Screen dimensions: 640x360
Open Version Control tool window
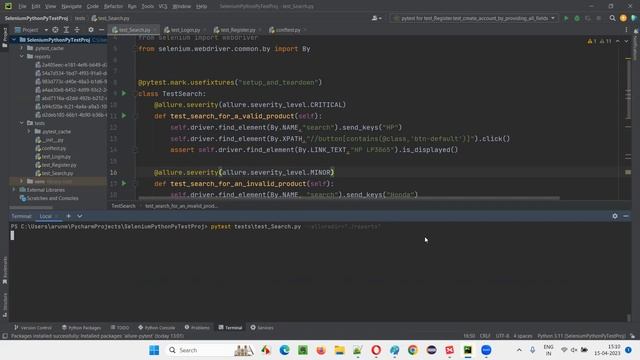tap(33, 327)
